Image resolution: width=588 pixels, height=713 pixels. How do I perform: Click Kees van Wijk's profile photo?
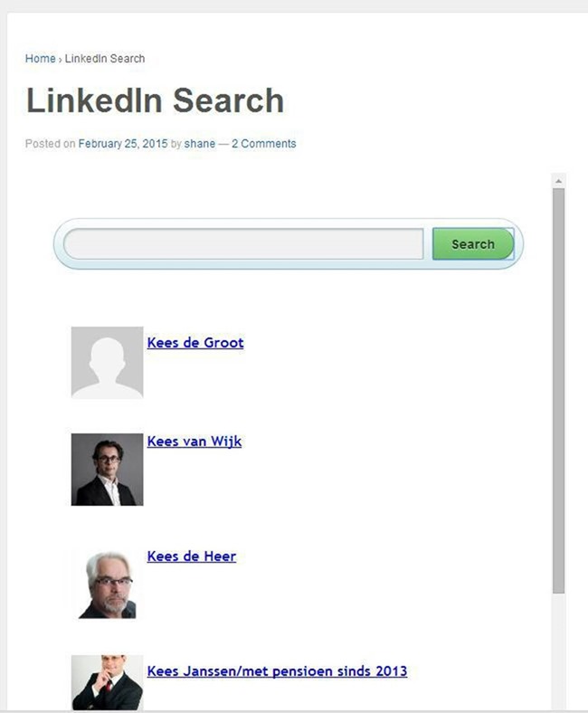click(108, 470)
